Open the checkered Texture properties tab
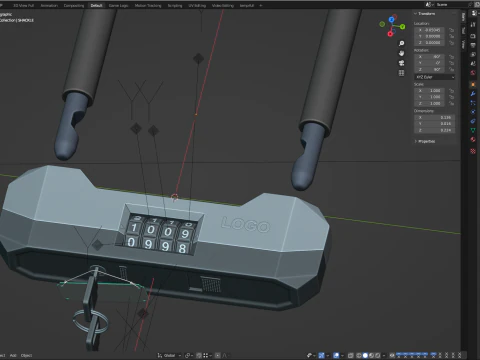480x360 pixels. [x=473, y=151]
